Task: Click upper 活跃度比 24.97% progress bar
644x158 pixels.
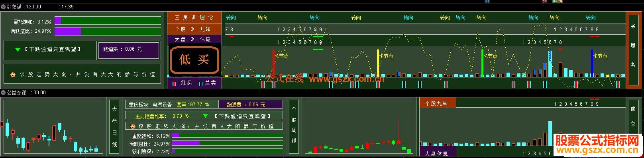Action: (108, 31)
